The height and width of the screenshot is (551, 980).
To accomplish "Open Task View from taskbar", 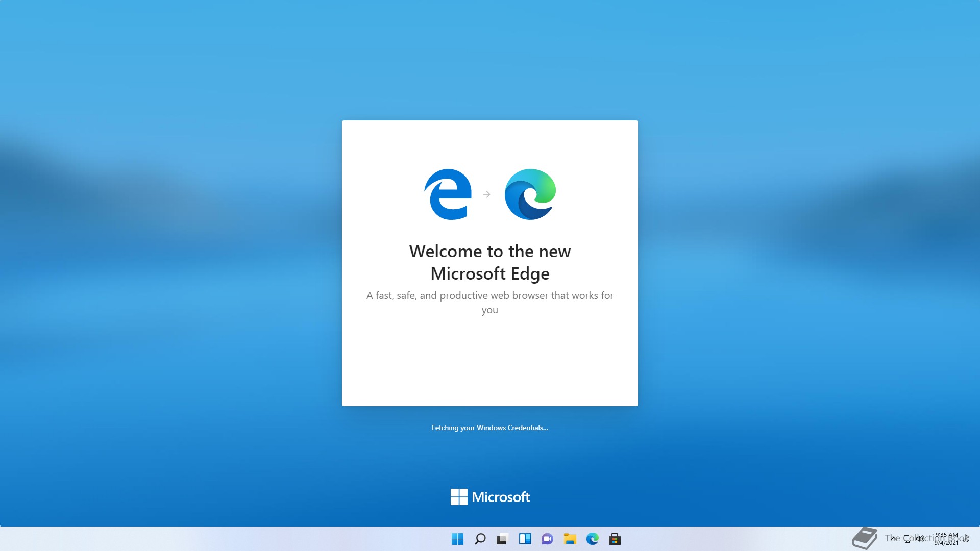I will (502, 539).
